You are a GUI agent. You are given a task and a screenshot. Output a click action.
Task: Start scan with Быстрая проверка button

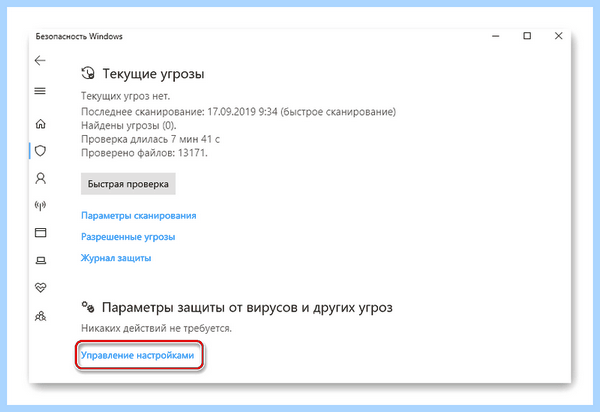pyautogui.click(x=128, y=184)
